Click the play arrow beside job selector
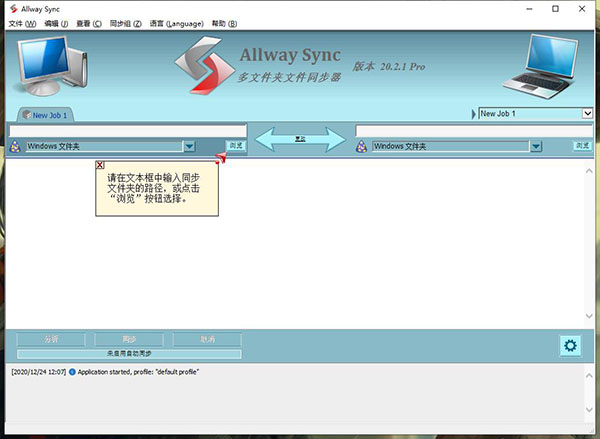Screen dimensions: 600x439 click(474, 114)
